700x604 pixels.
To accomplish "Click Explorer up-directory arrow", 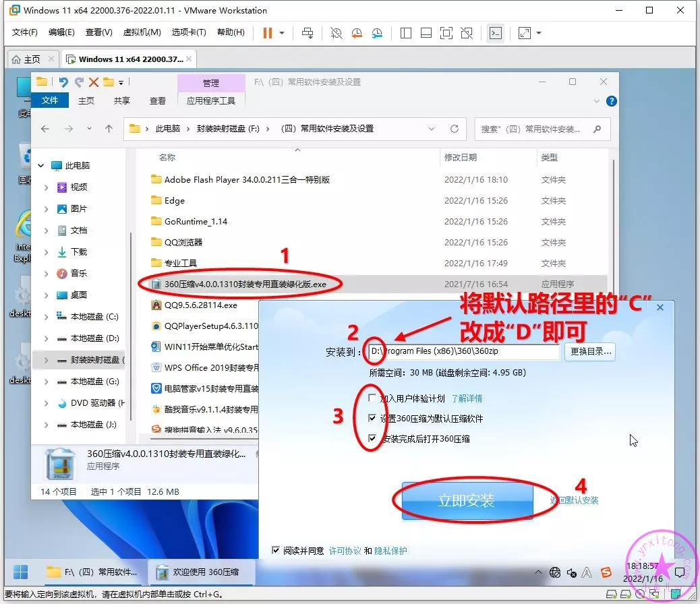I will coord(109,129).
